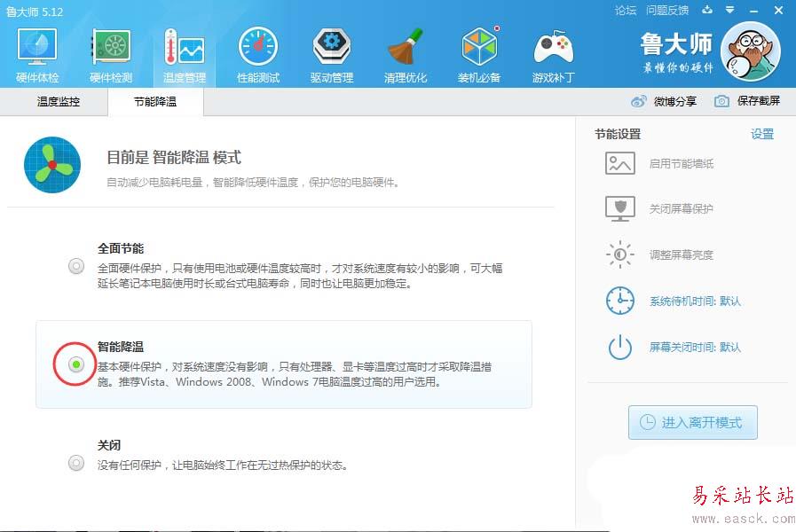
Task: Select the 智能降温 radio button
Action: pos(76,364)
